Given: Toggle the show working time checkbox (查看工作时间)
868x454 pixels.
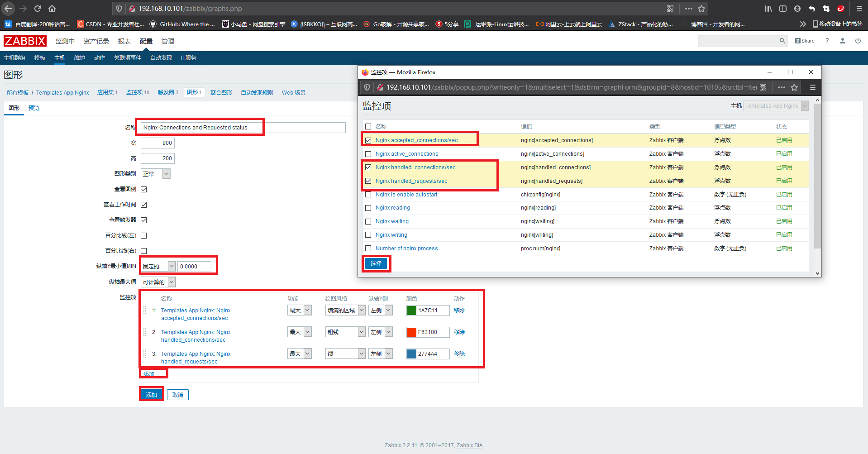Looking at the screenshot, I should [143, 205].
